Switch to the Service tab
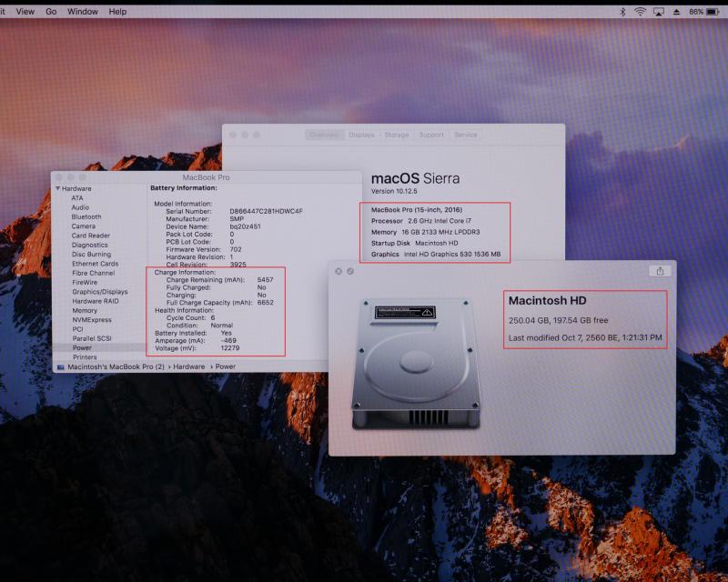Screen dimensions: 728x582 [466, 135]
